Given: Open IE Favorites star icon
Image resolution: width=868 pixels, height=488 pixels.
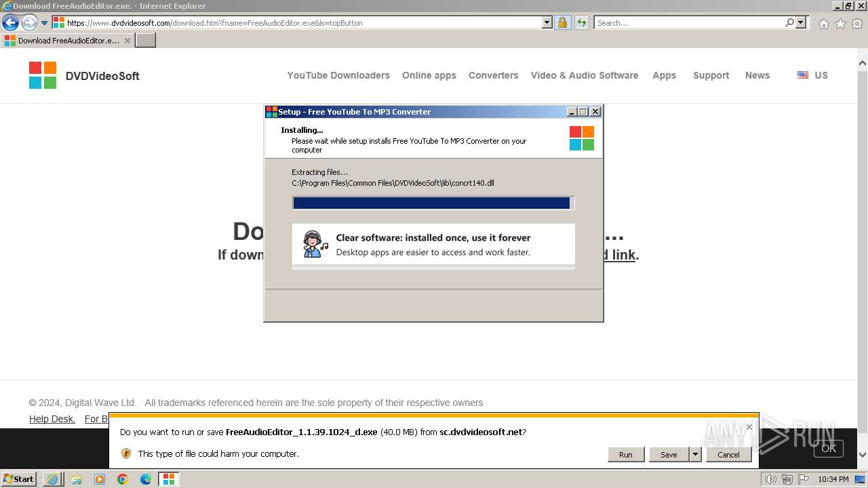Looking at the screenshot, I should [x=840, y=24].
